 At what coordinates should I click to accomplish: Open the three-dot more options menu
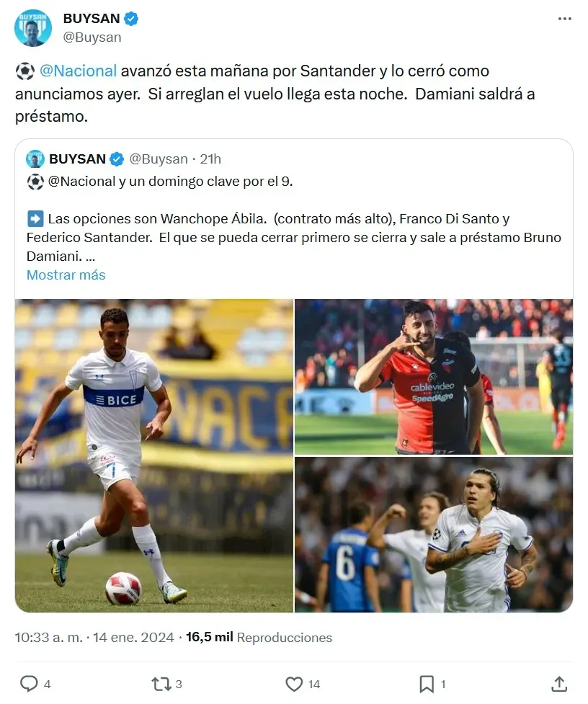pos(564,19)
